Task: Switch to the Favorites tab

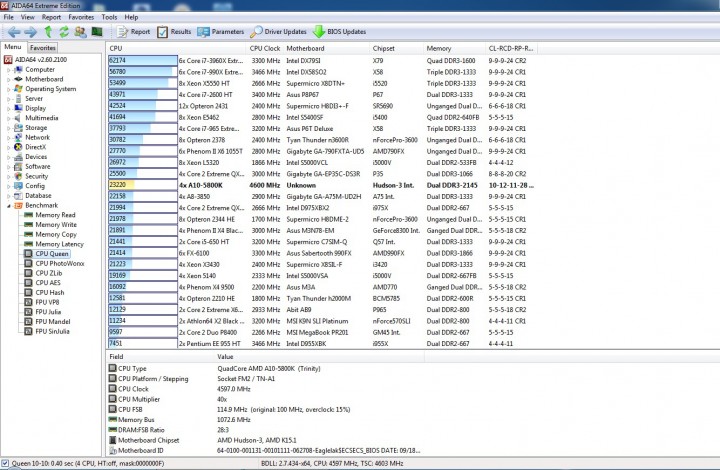Action: 43,48
